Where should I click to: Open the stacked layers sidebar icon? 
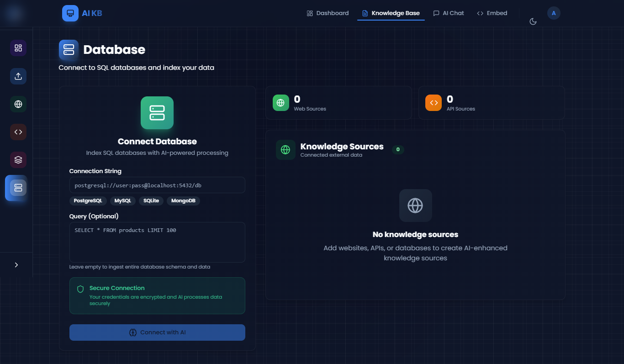pos(18,160)
